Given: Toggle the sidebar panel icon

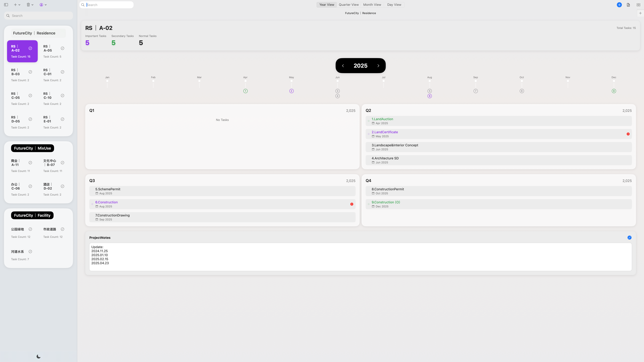Looking at the screenshot, I should [6, 5].
